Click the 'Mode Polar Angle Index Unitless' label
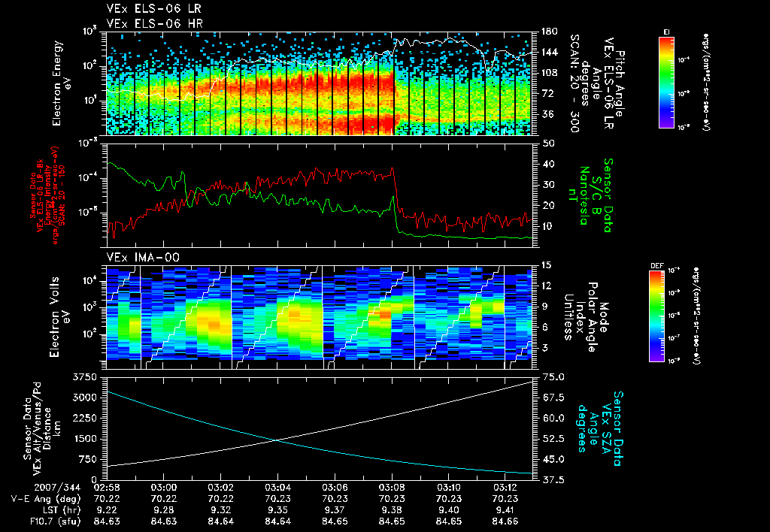Viewport: 770px width, 532px height. [x=585, y=317]
